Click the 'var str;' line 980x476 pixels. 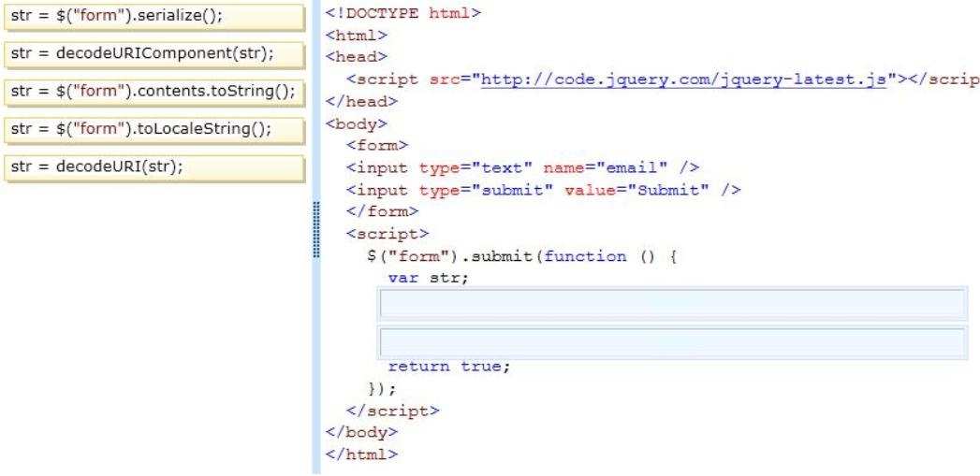[428, 278]
